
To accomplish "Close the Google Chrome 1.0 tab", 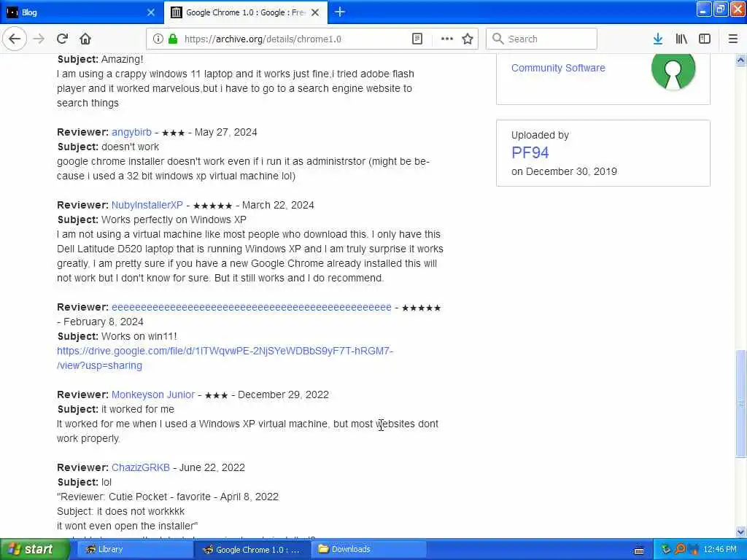I will [x=315, y=12].
